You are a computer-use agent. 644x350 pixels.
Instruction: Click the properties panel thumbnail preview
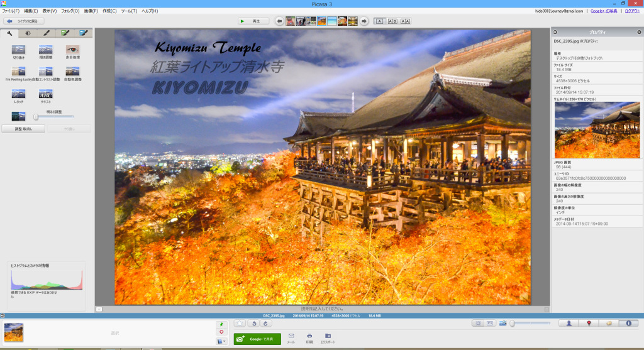point(597,129)
